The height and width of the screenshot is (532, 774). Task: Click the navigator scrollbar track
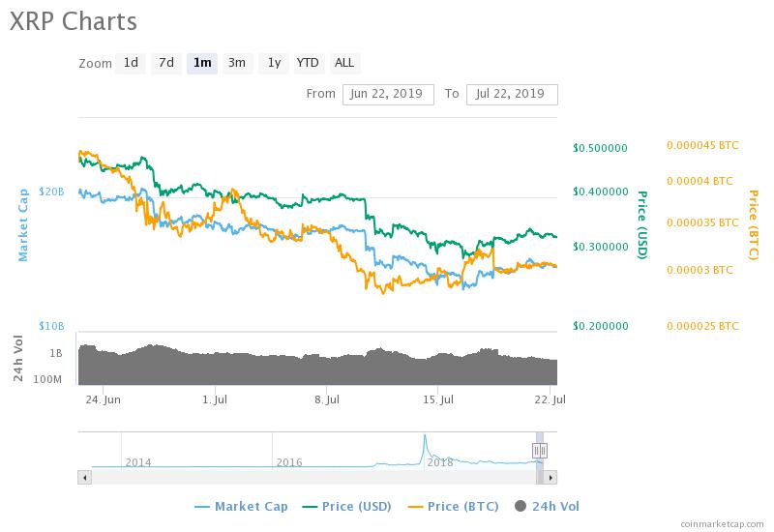click(310, 477)
